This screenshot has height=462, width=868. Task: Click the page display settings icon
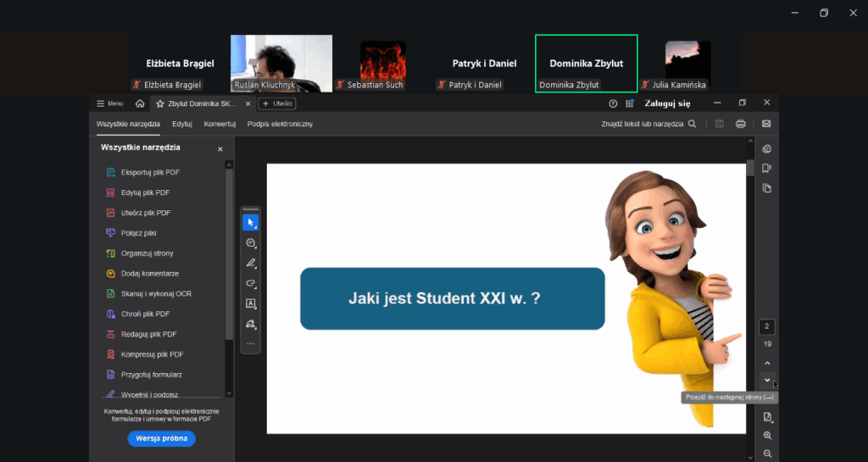click(x=767, y=417)
